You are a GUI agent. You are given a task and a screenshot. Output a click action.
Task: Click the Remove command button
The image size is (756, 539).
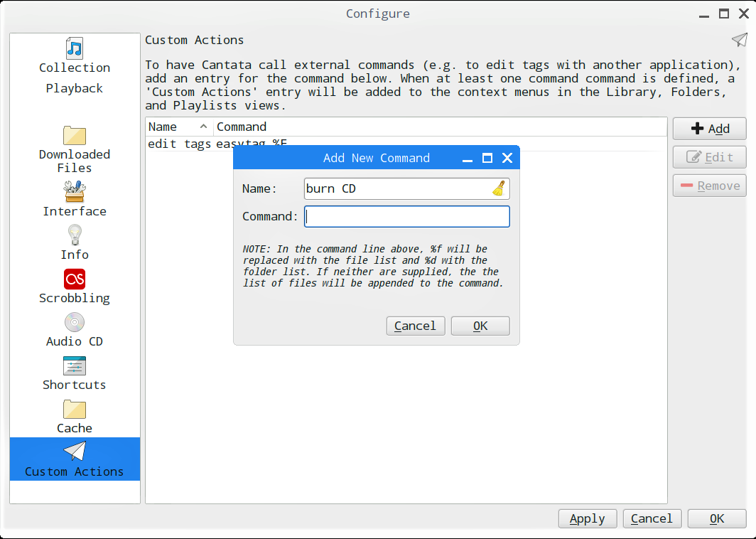coord(709,186)
